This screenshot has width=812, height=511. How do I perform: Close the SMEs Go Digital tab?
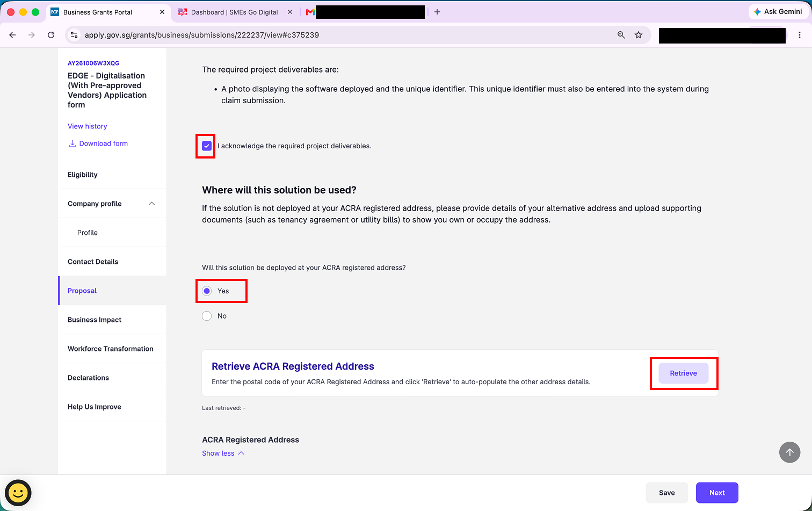point(291,12)
